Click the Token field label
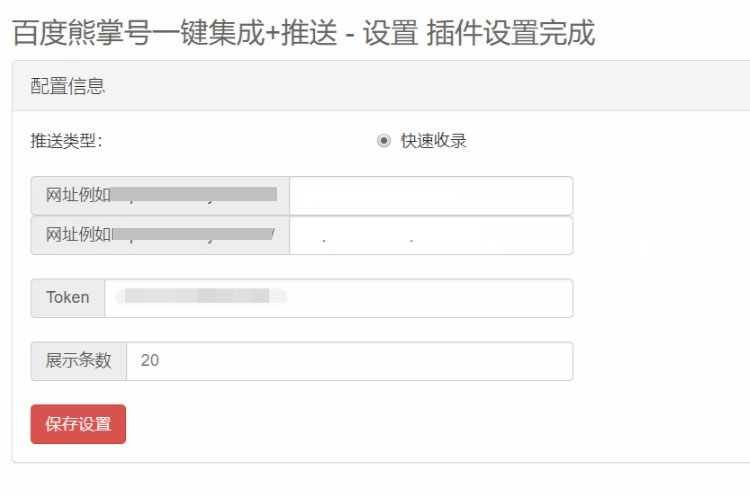 click(68, 298)
